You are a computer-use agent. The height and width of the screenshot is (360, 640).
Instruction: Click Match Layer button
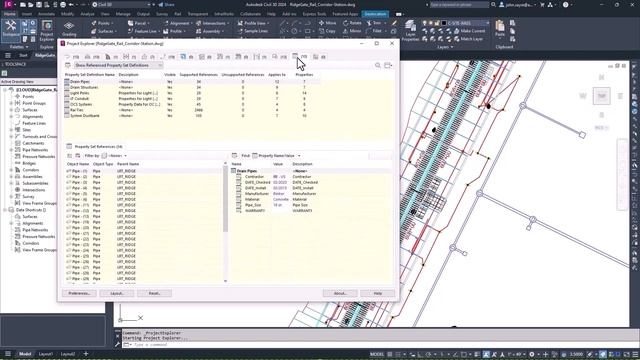pyautogui.click(x=468, y=39)
